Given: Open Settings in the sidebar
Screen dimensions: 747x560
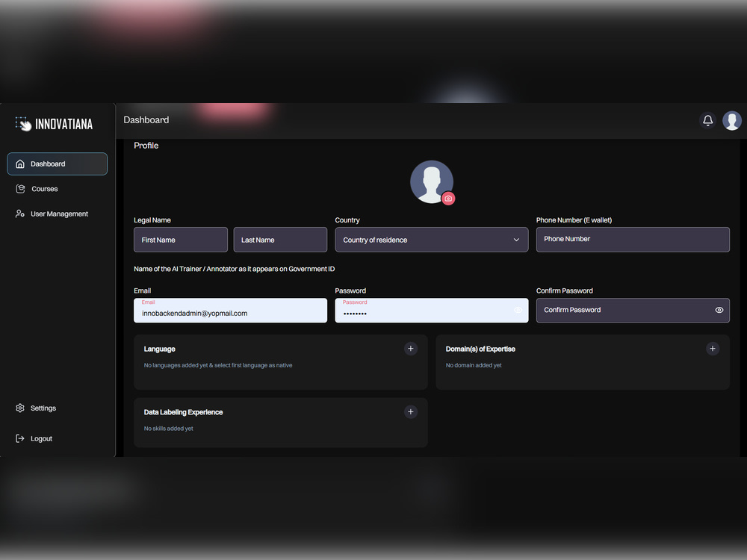Looking at the screenshot, I should [x=43, y=408].
